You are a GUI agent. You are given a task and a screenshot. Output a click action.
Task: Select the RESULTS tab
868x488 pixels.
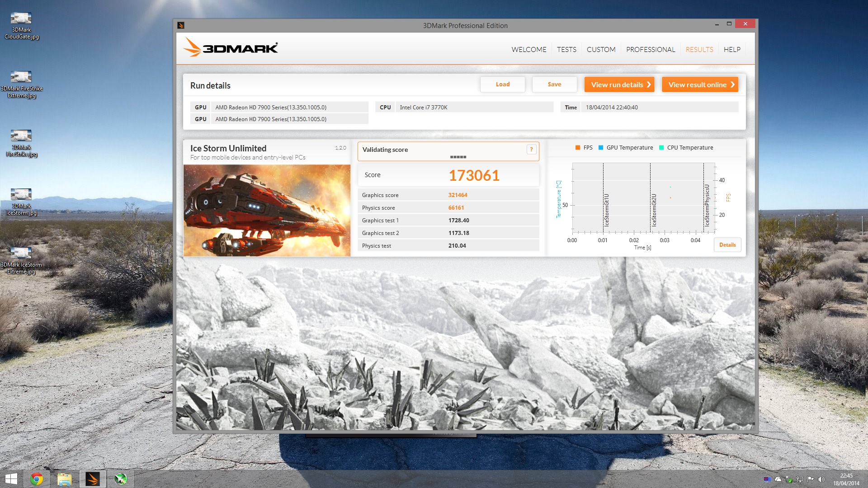[699, 50]
